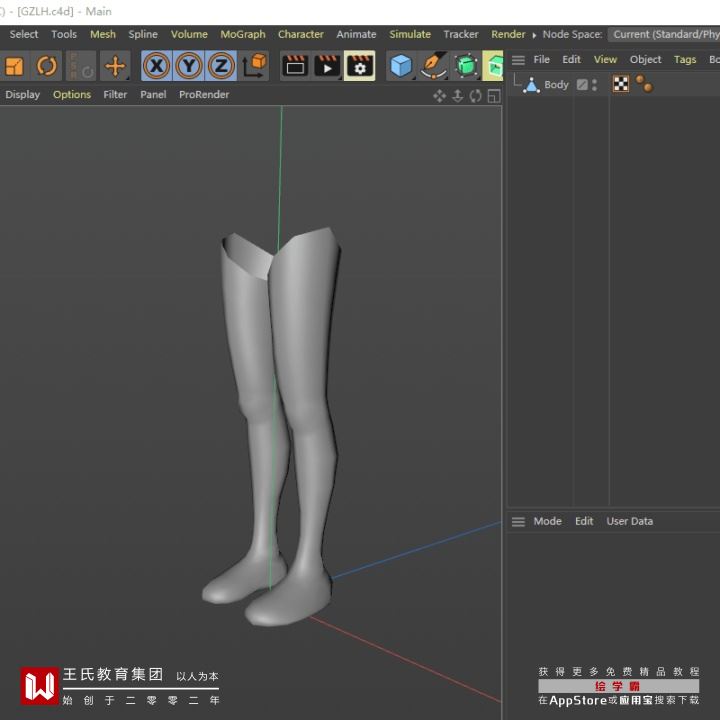Viewport: 720px width, 720px height.
Task: Toggle the coordinate system icon
Action: click(254, 66)
